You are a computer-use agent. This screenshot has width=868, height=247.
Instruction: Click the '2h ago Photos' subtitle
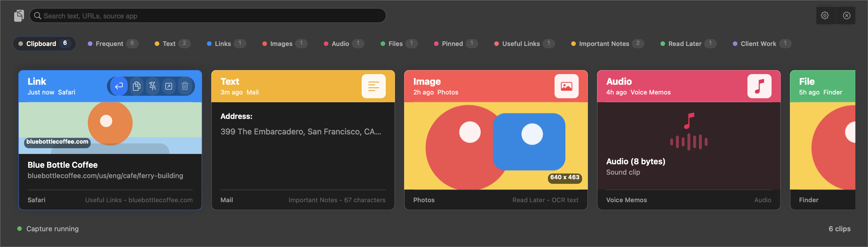coord(436,92)
